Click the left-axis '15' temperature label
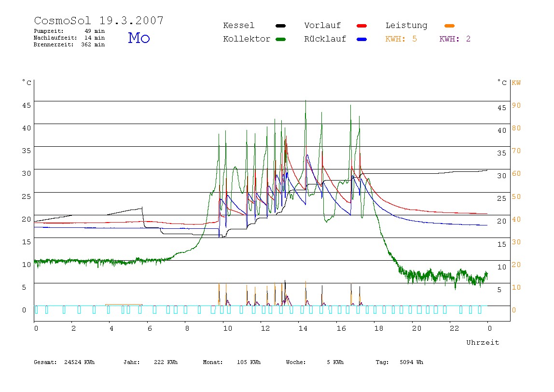 coord(27,242)
